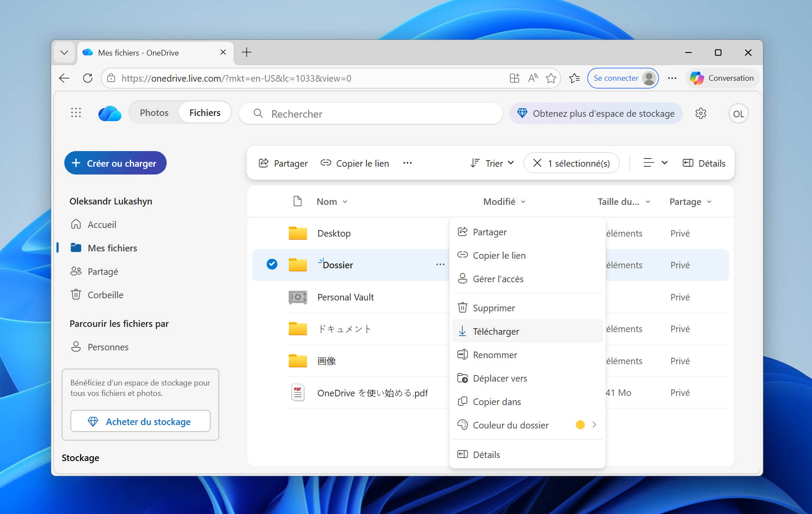Open view layout options dropdown
The width and height of the screenshot is (812, 514).
pyautogui.click(x=655, y=163)
